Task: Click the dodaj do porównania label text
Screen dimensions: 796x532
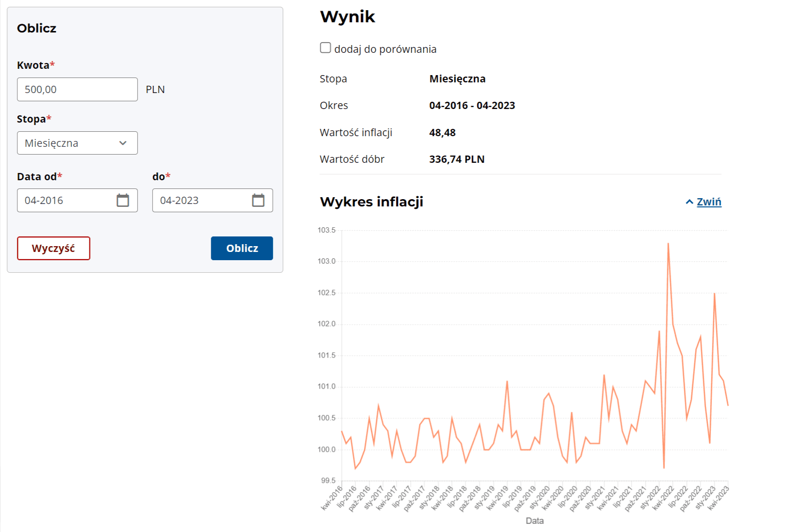Action: tap(385, 49)
